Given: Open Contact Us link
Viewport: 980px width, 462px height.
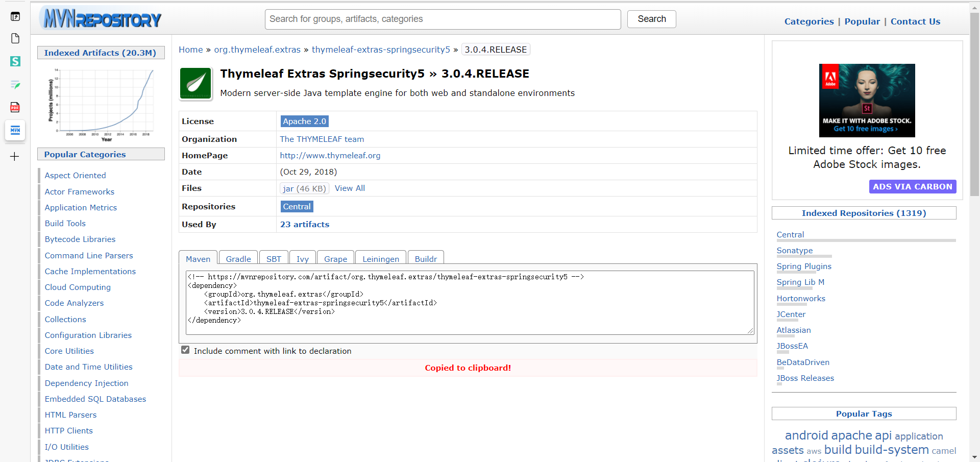Looking at the screenshot, I should [915, 21].
